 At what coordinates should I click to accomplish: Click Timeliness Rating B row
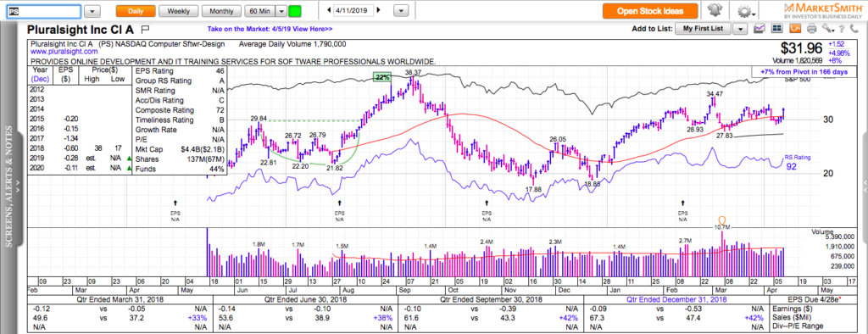(180, 120)
